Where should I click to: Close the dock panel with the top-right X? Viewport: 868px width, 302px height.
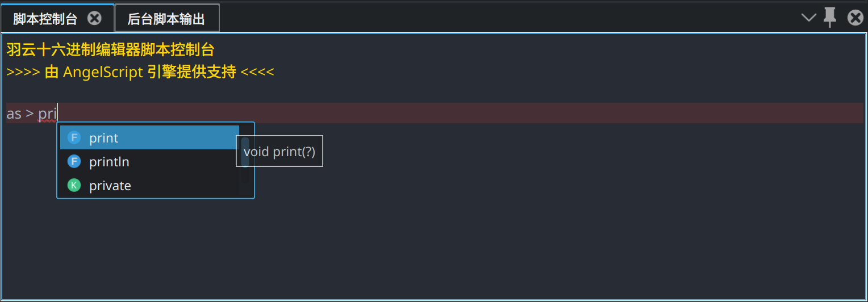(855, 18)
